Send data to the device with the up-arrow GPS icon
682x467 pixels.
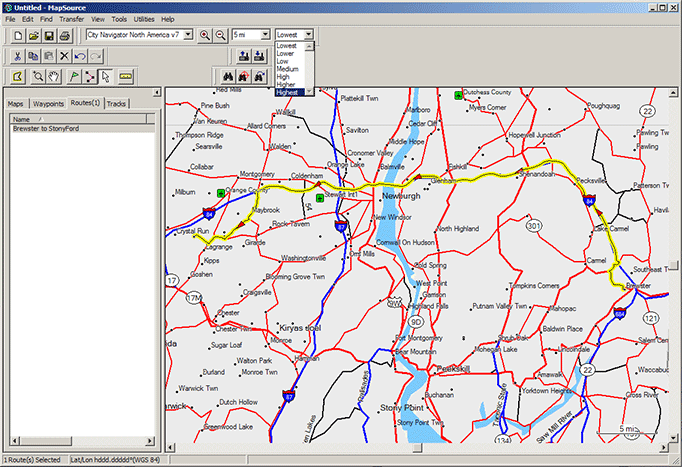point(244,56)
